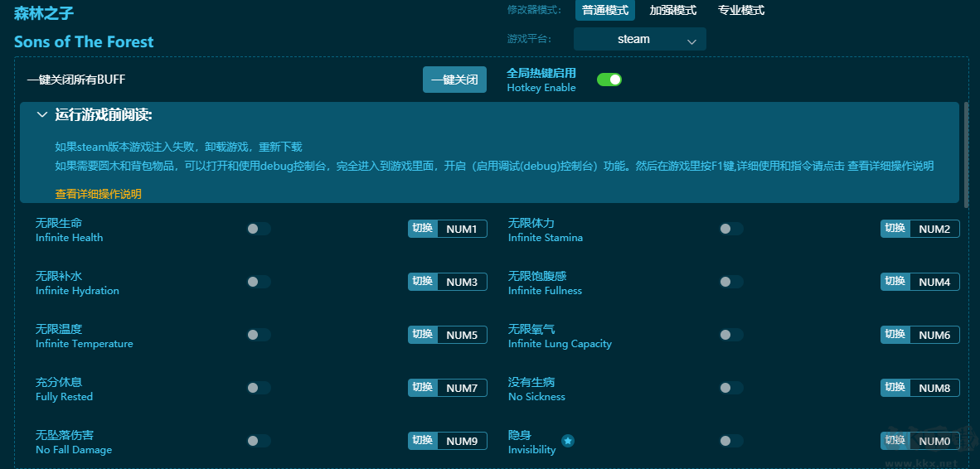
Task: Switch to 专业模式 mode tab
Action: tap(740, 10)
